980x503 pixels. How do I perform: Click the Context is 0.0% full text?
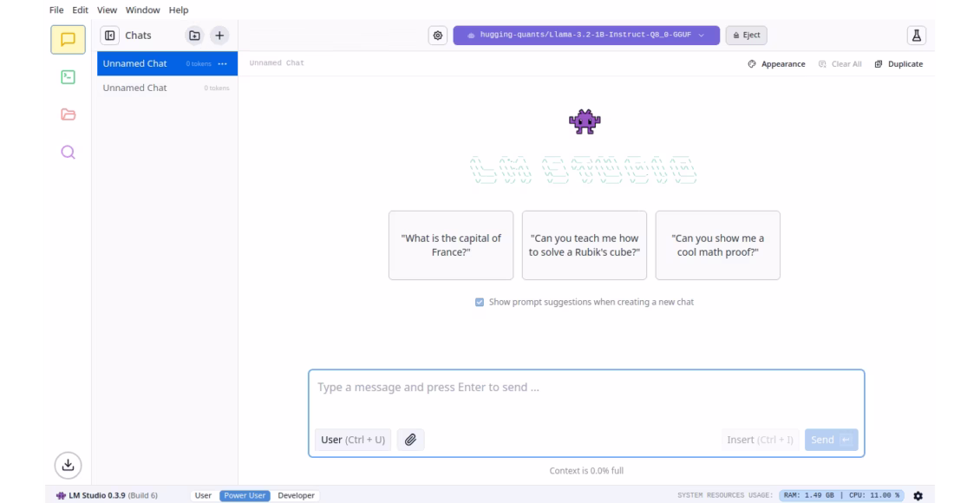tap(586, 471)
